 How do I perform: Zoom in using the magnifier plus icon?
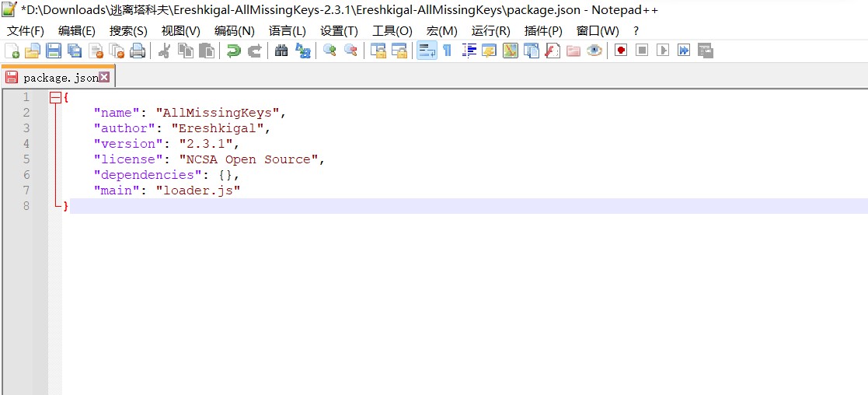[330, 51]
